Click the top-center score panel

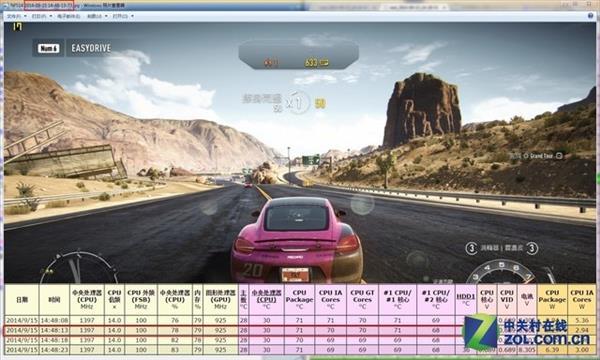coord(298,54)
